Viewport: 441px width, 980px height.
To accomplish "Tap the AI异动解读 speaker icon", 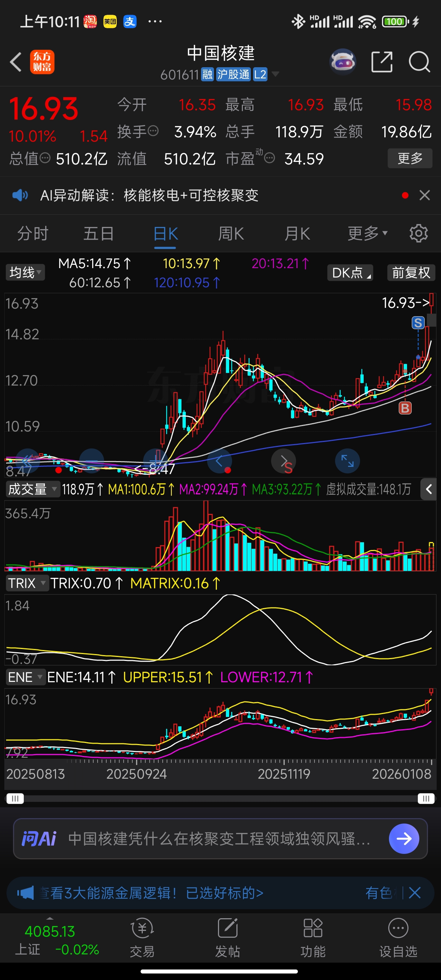I will tap(20, 195).
